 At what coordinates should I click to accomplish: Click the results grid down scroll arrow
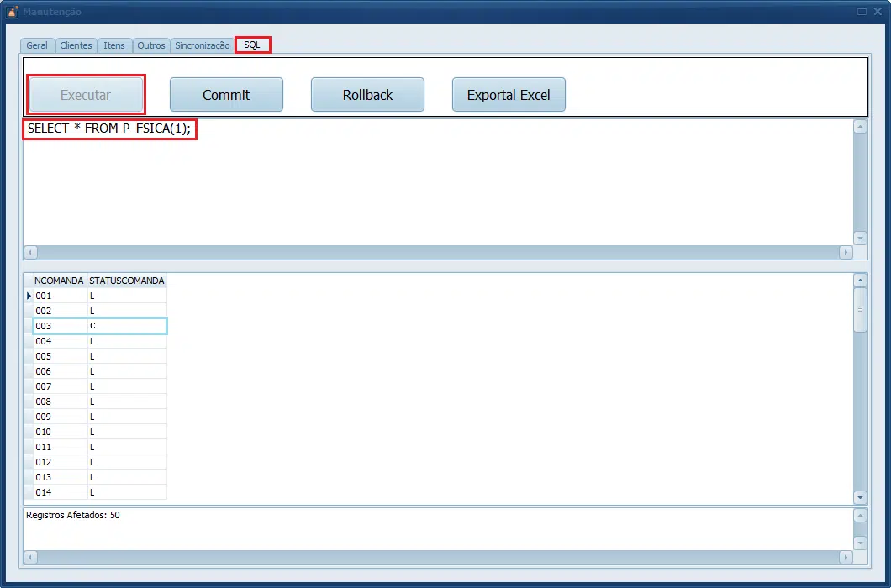pos(860,497)
